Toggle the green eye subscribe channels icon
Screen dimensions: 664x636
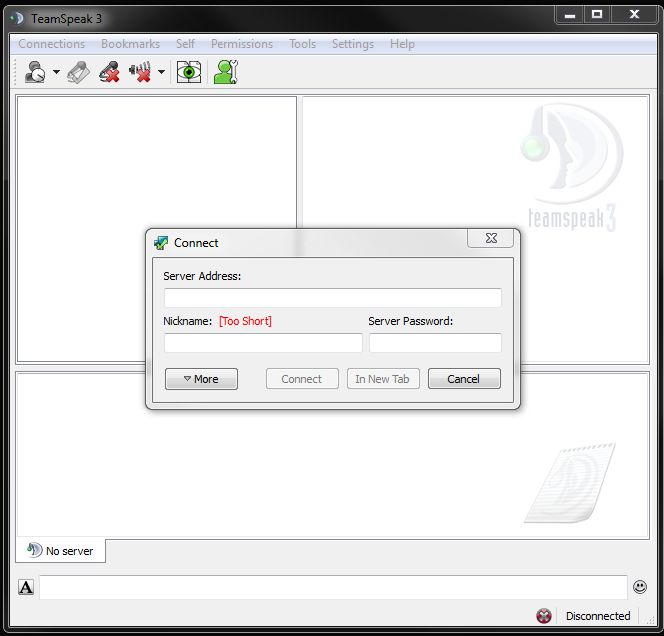coord(189,72)
